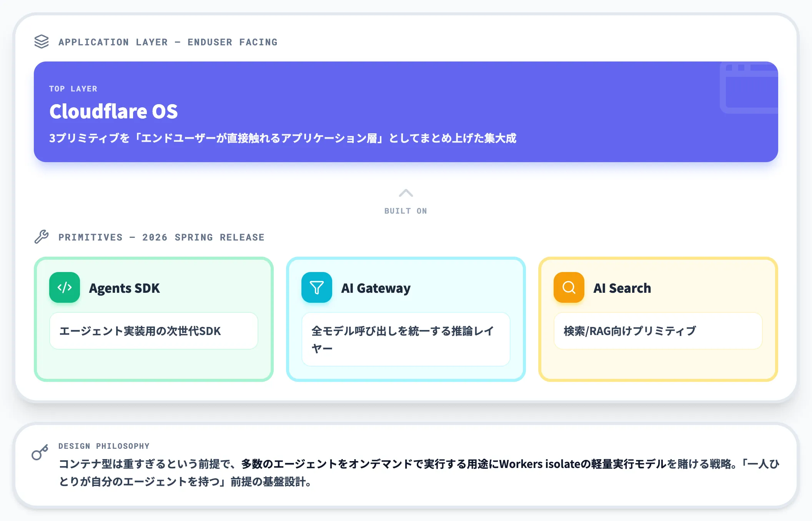Click the BUILT ON label
812x521 pixels.
(406, 211)
